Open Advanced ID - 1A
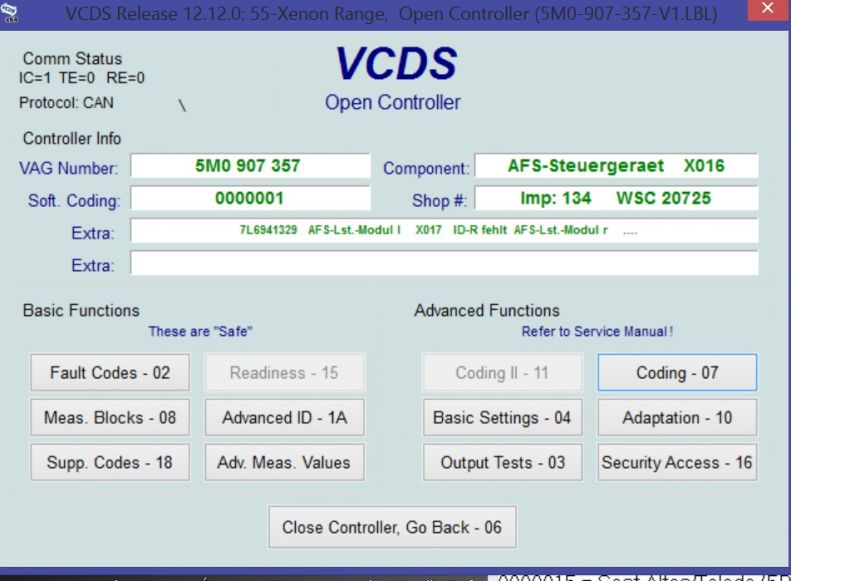 coord(285,417)
